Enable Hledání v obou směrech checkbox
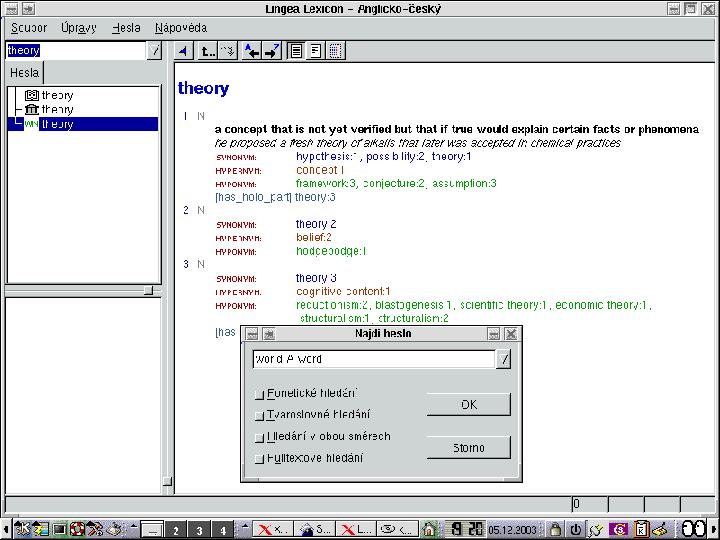 tap(260, 437)
